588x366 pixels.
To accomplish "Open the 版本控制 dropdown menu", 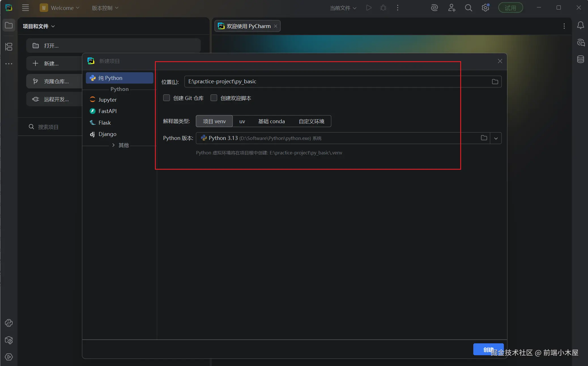I will point(105,8).
